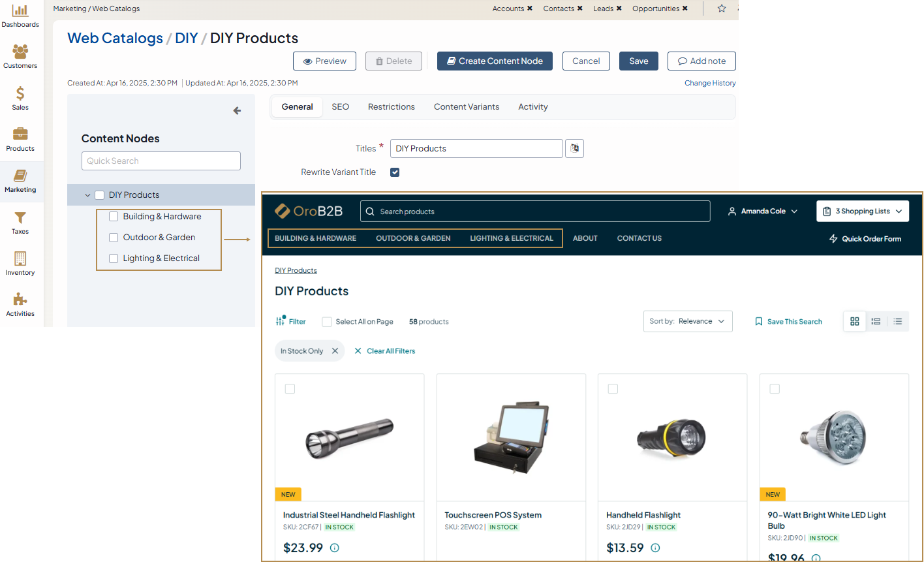The width and height of the screenshot is (924, 562).
Task: Click the Quick Search input field
Action: [161, 161]
